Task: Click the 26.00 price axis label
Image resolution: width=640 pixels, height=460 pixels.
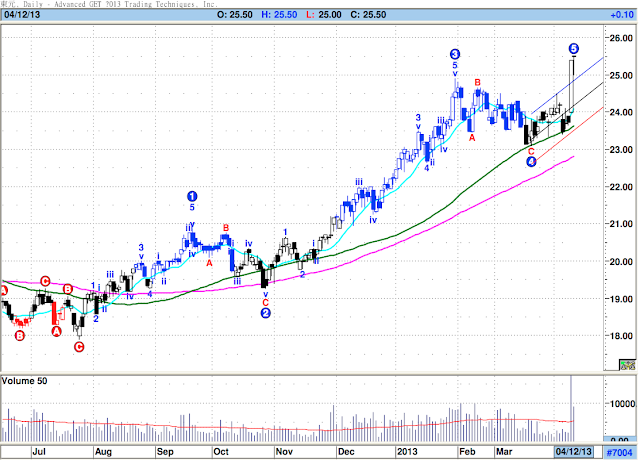Action: [x=621, y=38]
